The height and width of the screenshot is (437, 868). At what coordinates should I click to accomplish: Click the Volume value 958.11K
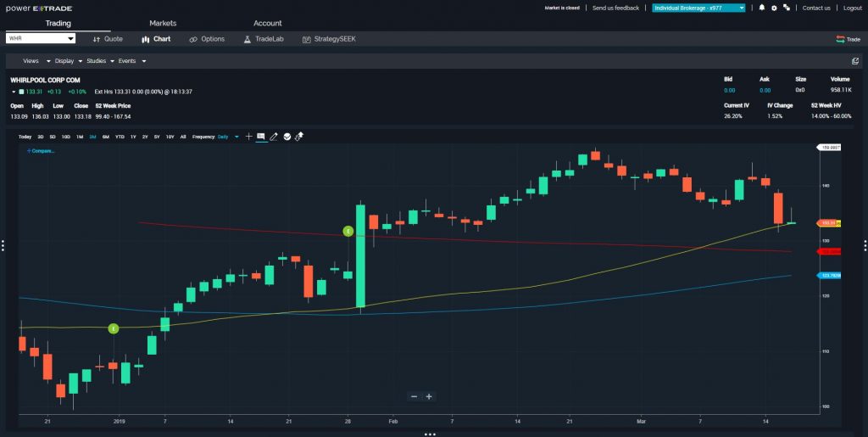tap(842, 90)
